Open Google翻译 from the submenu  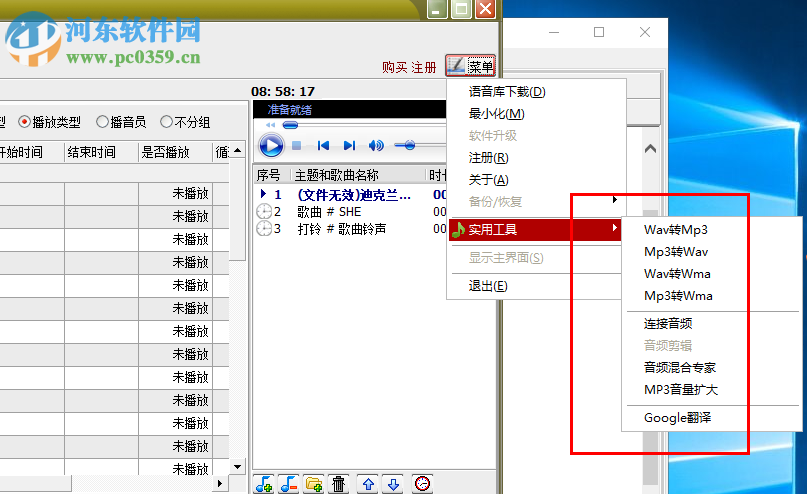coord(712,418)
